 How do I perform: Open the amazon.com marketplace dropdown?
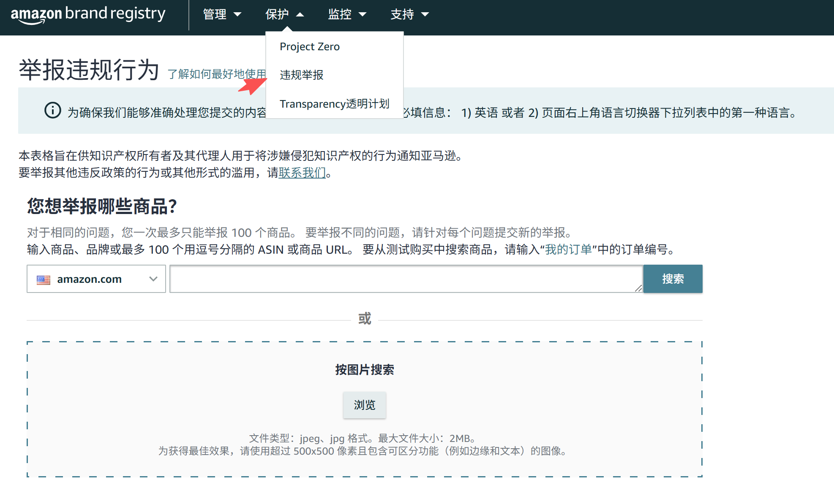pos(96,279)
